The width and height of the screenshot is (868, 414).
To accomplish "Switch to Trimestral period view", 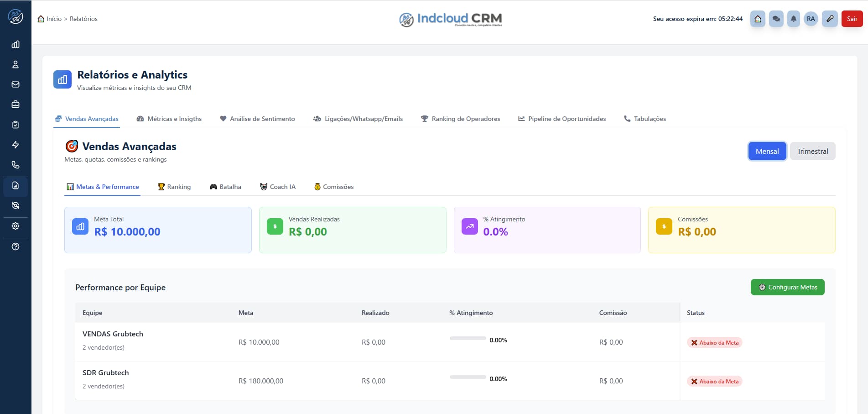I will click(812, 151).
